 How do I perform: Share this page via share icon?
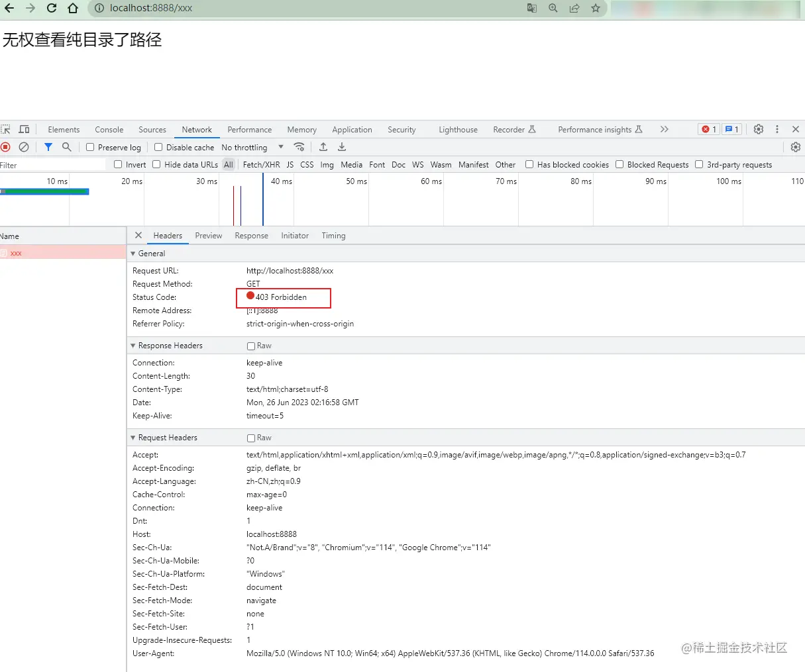click(574, 8)
